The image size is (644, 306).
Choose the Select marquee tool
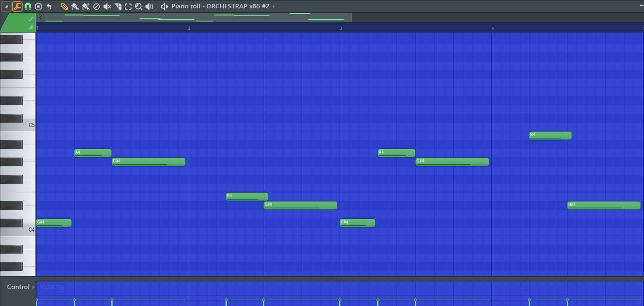point(128,6)
